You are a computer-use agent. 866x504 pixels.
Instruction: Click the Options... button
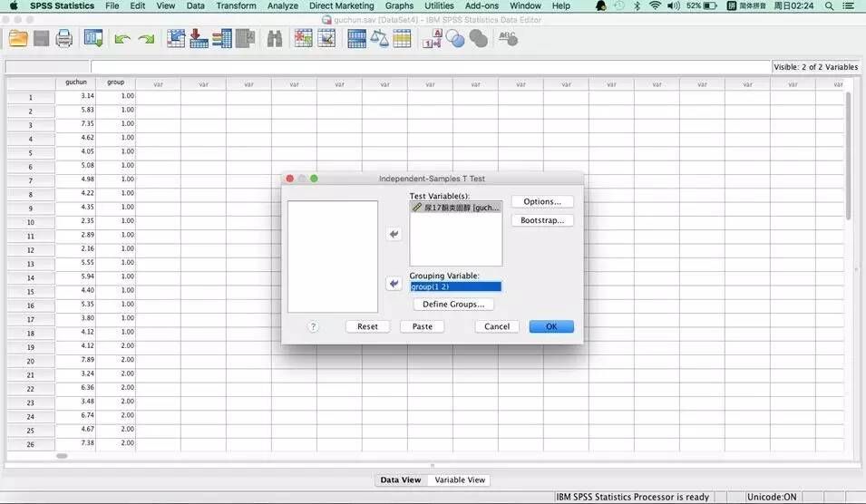point(542,201)
